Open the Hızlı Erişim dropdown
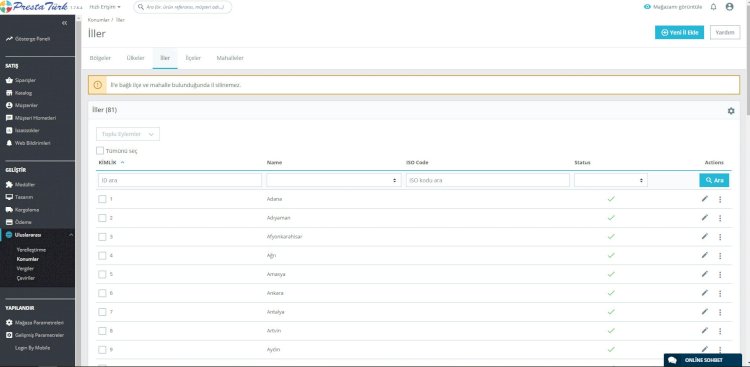 (x=105, y=7)
